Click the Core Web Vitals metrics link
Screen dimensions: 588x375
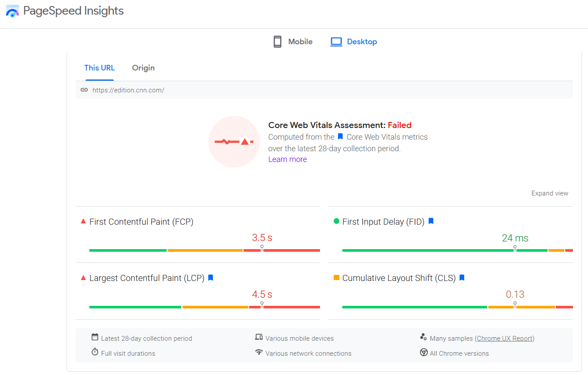pyautogui.click(x=387, y=137)
